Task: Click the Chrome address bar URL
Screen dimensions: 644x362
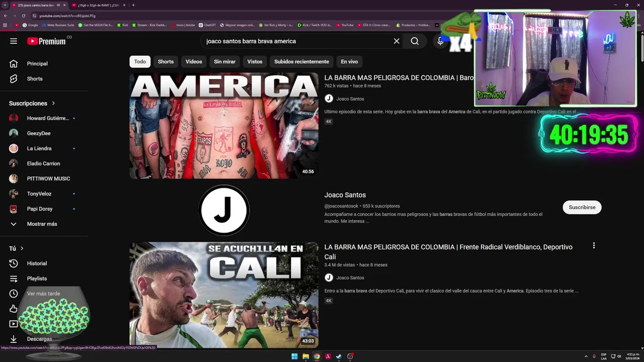Action: pyautogui.click(x=67, y=16)
